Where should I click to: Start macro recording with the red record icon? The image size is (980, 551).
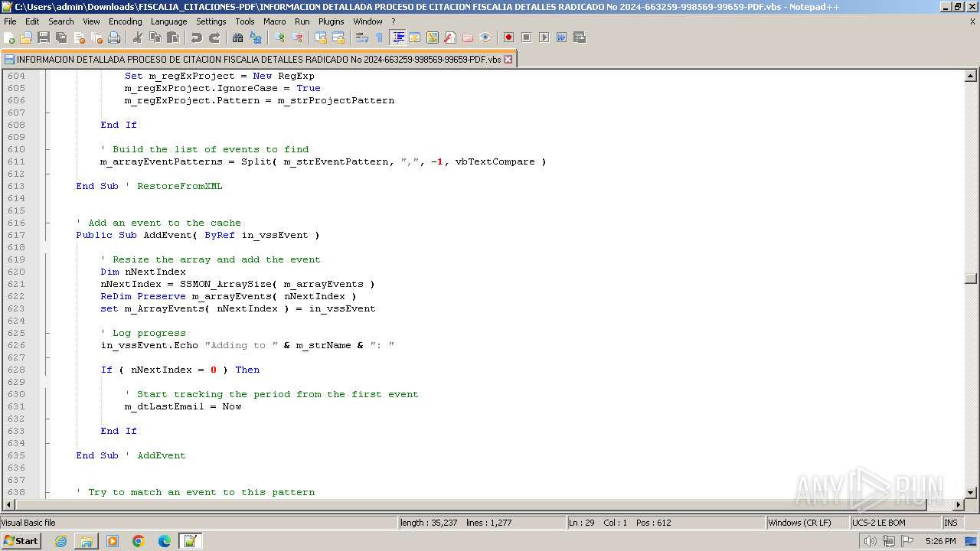click(x=509, y=37)
